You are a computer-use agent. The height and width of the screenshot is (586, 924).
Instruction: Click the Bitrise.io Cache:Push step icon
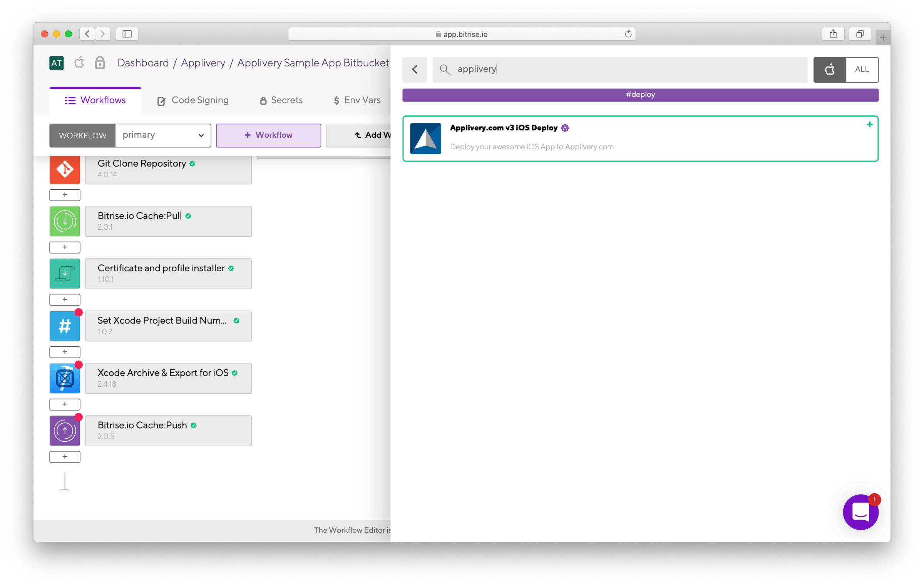(65, 431)
